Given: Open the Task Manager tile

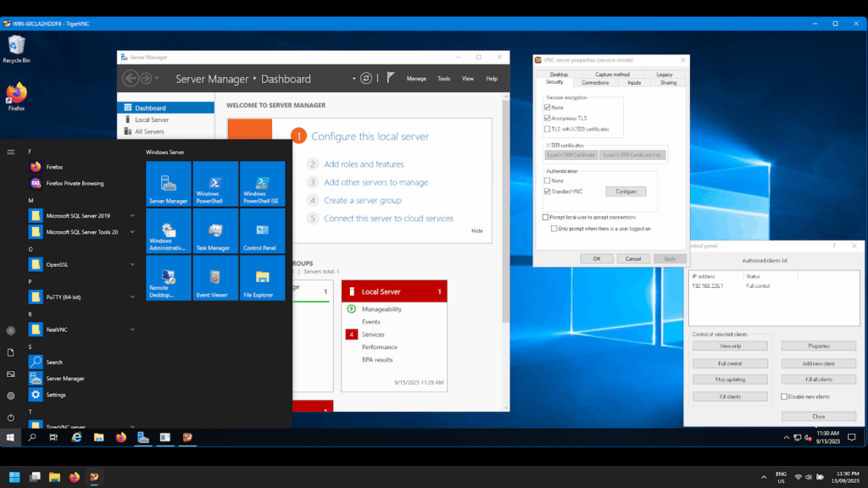Looking at the screenshot, I should click(x=215, y=231).
